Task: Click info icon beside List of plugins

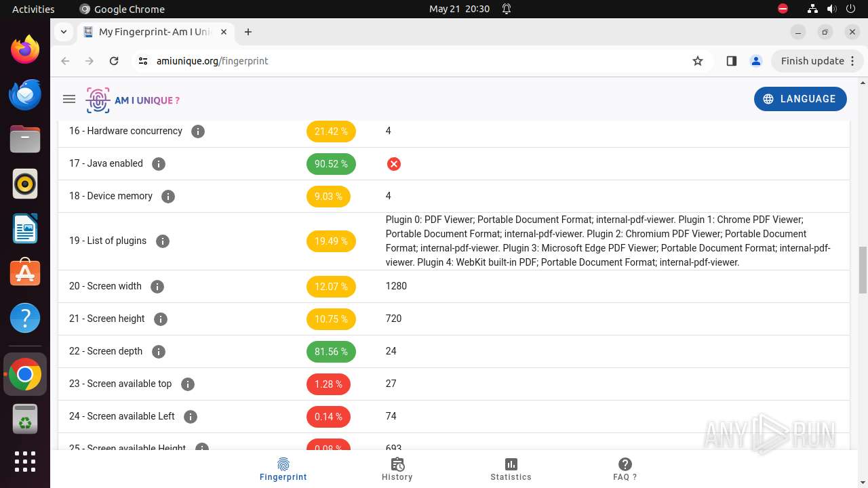Action: tap(163, 241)
